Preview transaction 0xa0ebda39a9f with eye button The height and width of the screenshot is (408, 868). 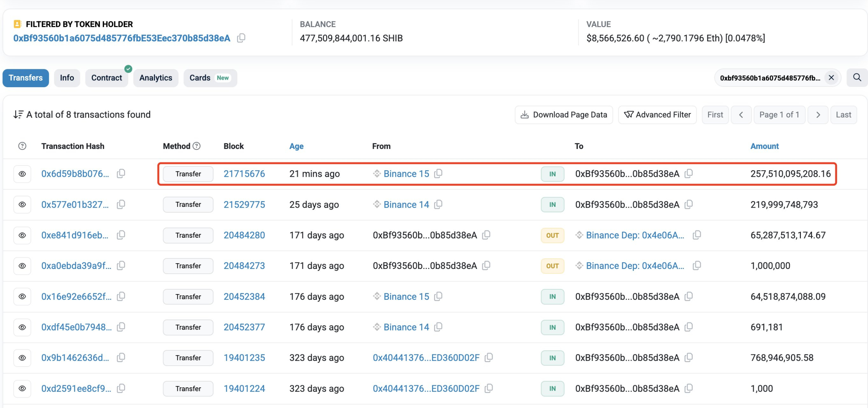pos(22,266)
